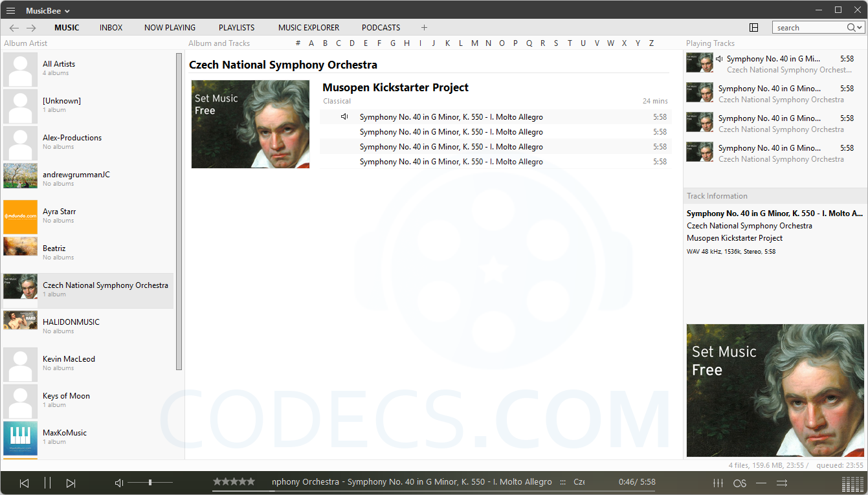The image size is (868, 495).
Task: Select Ayra Starr artist
Action: [88, 216]
